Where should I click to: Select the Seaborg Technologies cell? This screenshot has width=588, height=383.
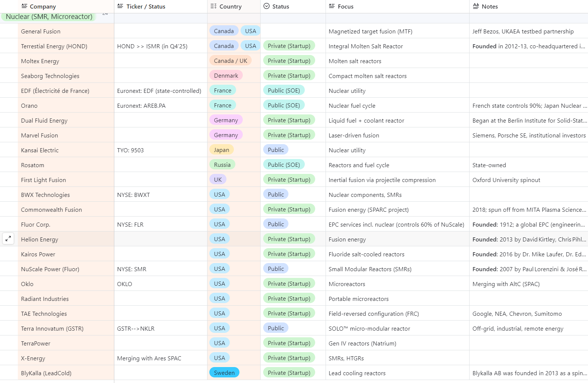pyautogui.click(x=66, y=75)
